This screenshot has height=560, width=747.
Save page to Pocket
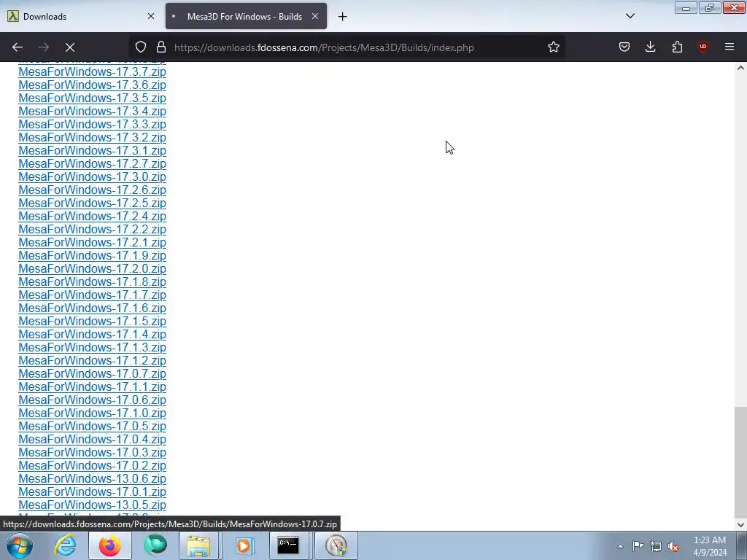[x=624, y=47]
